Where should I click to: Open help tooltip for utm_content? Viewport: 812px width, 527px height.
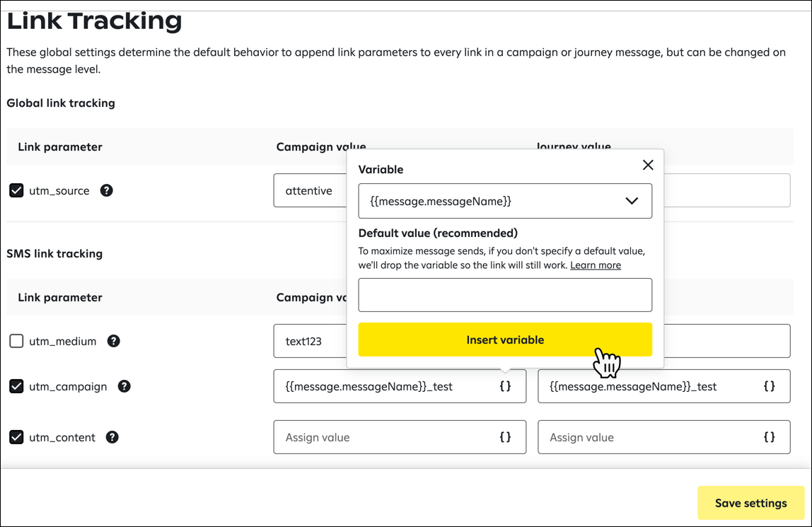112,437
